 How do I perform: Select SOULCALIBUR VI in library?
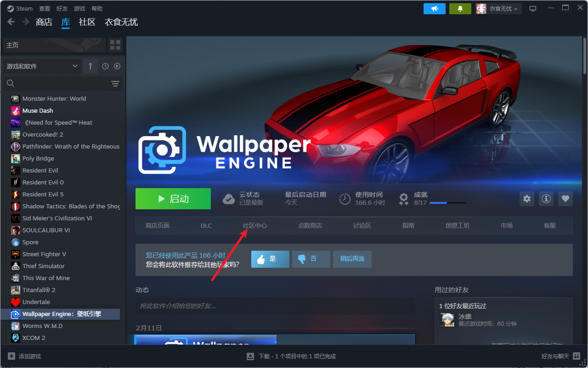[46, 230]
